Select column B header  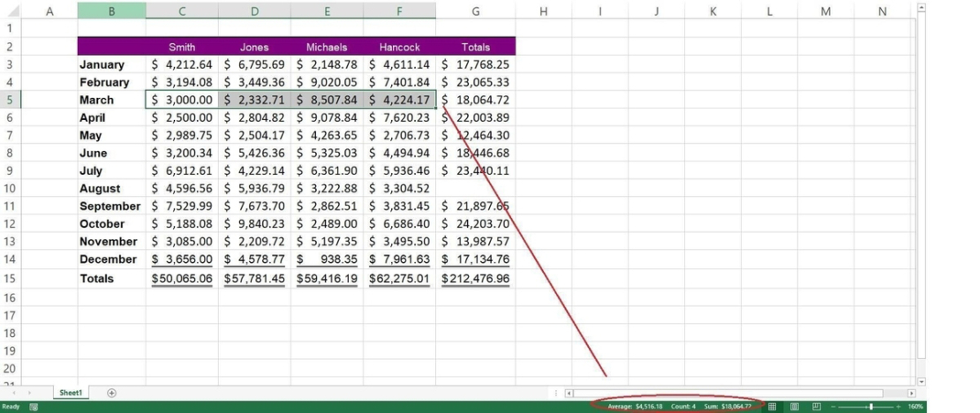coord(111,11)
